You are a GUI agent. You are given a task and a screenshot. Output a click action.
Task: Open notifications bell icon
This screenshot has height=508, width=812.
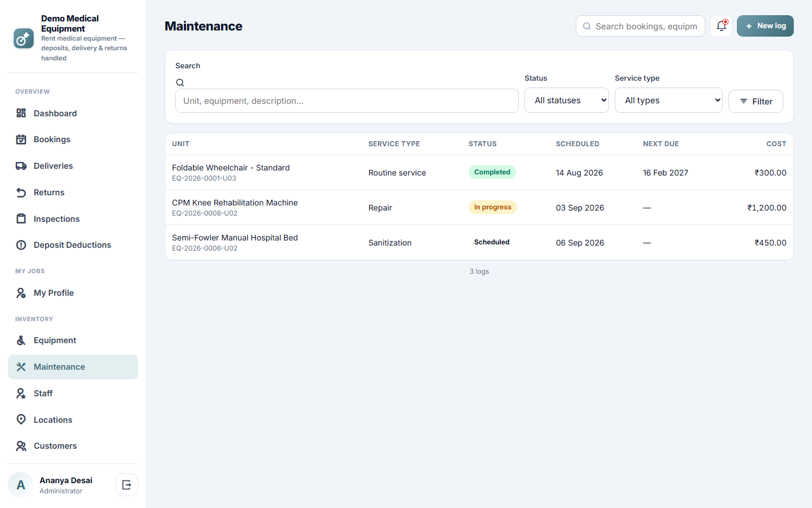click(721, 26)
